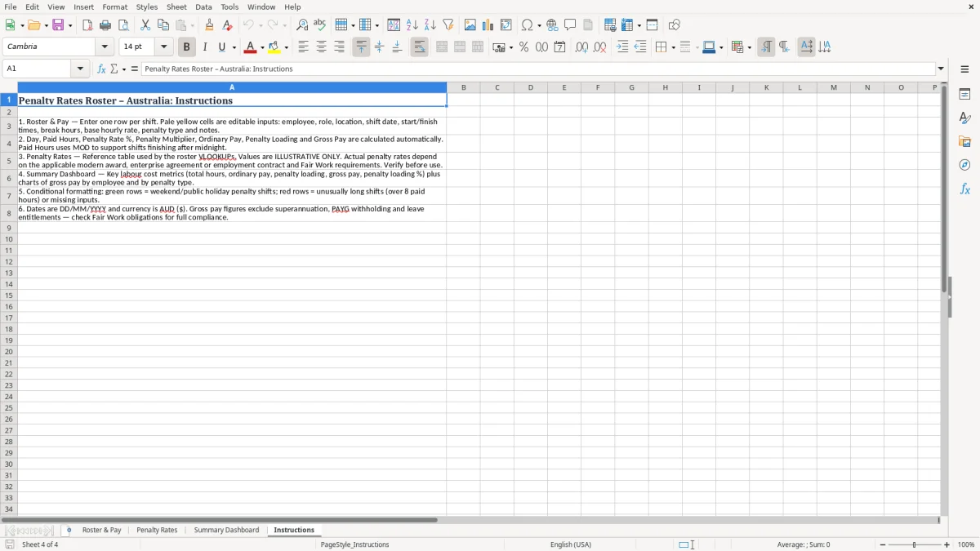This screenshot has width=980, height=551.
Task: Toggle Right-to-Left text direction
Action: (784, 47)
